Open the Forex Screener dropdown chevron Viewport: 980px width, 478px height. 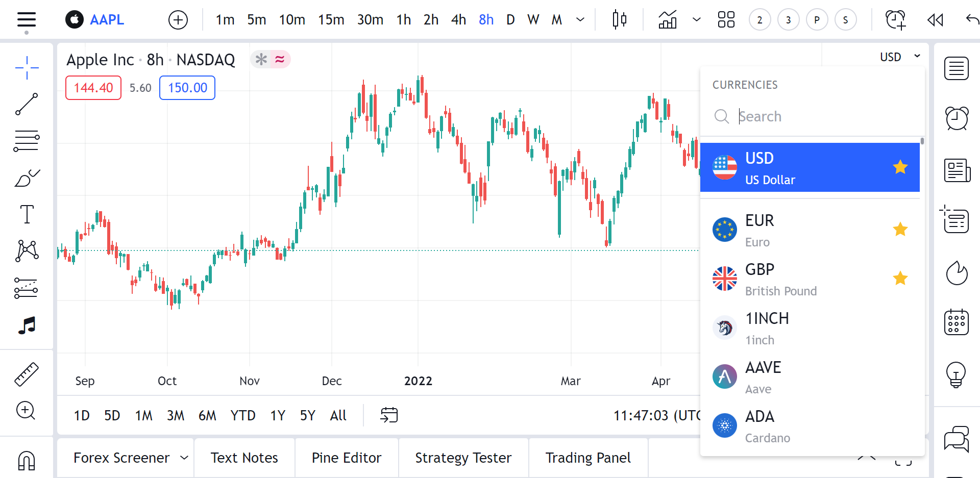(x=184, y=458)
